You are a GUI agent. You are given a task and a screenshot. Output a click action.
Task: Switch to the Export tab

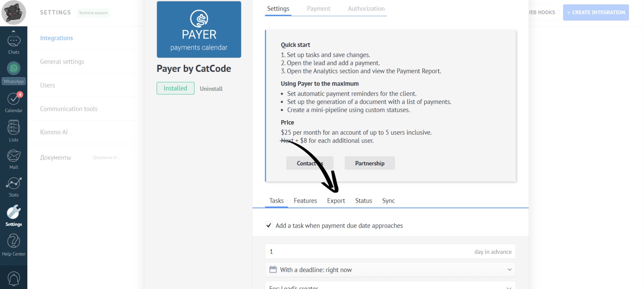click(x=336, y=201)
